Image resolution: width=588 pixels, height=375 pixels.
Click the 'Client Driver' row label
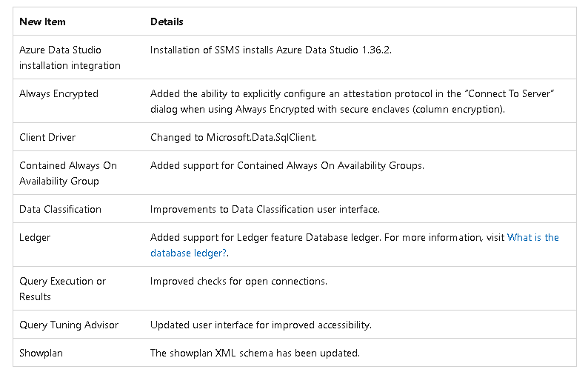tap(47, 137)
